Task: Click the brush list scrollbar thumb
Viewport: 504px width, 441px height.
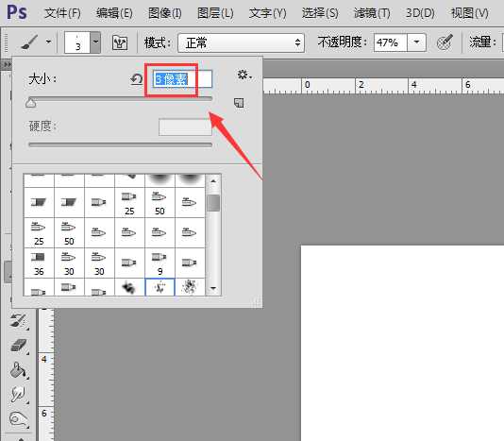Action: 213,203
